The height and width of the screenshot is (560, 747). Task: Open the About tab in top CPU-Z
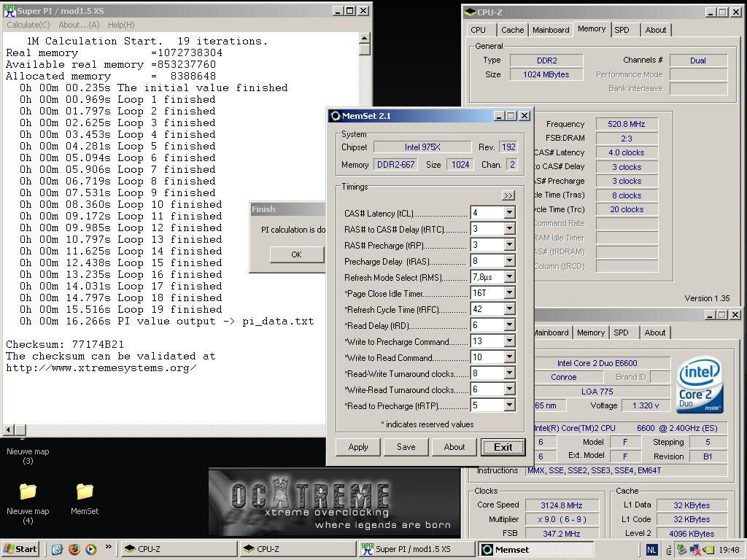pos(656,30)
